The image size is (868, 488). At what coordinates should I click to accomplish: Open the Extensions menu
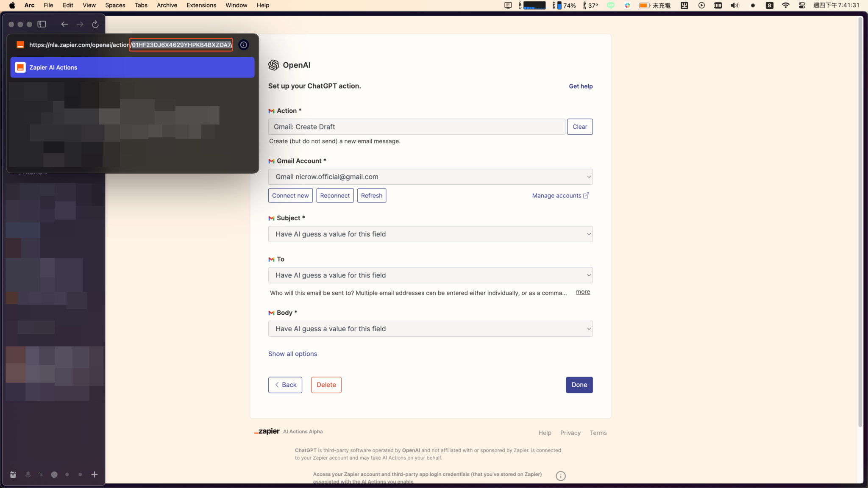pos(201,6)
